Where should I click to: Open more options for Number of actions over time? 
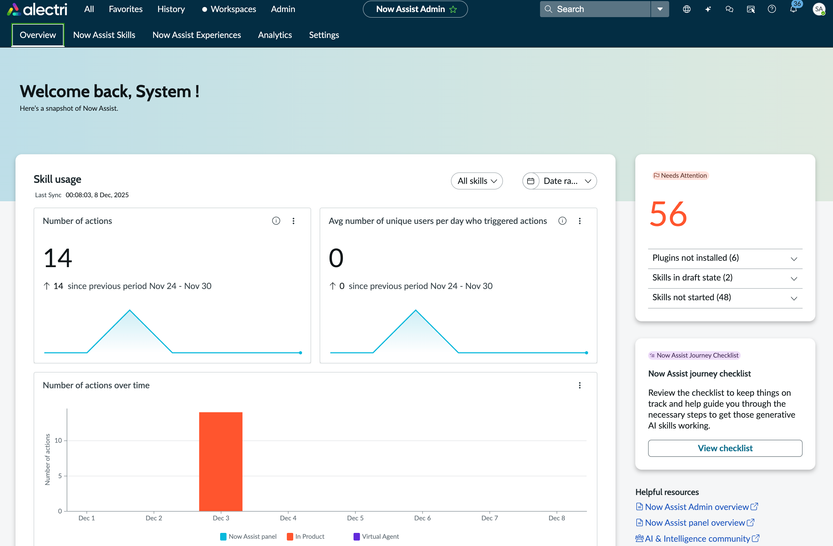580,385
